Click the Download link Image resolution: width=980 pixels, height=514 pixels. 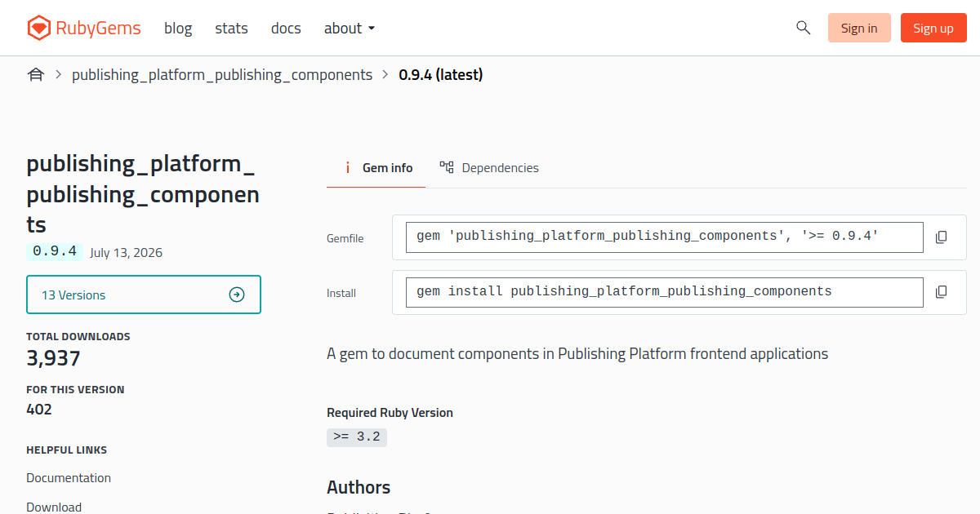coord(54,507)
